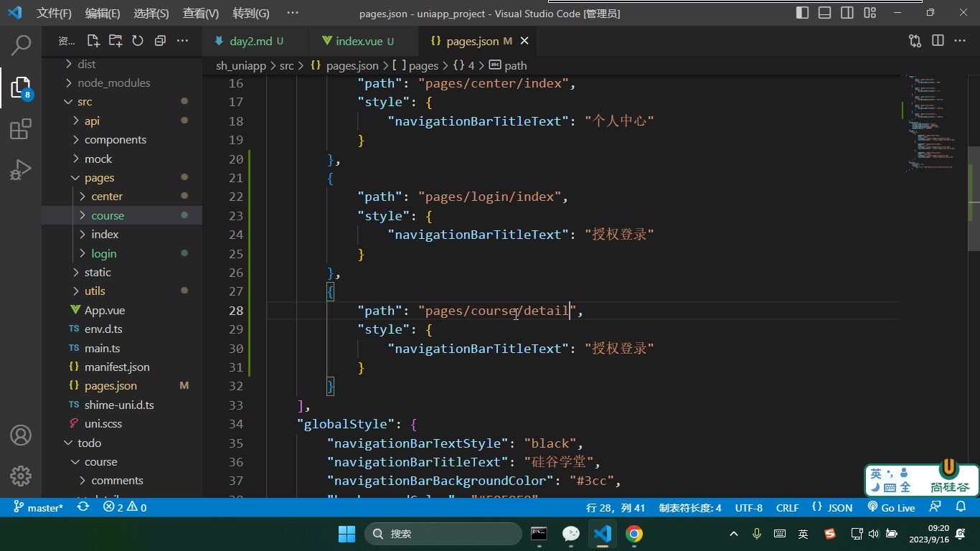The height and width of the screenshot is (551, 980).
Task: Click the New Folder icon in explorer
Action: pos(116,41)
